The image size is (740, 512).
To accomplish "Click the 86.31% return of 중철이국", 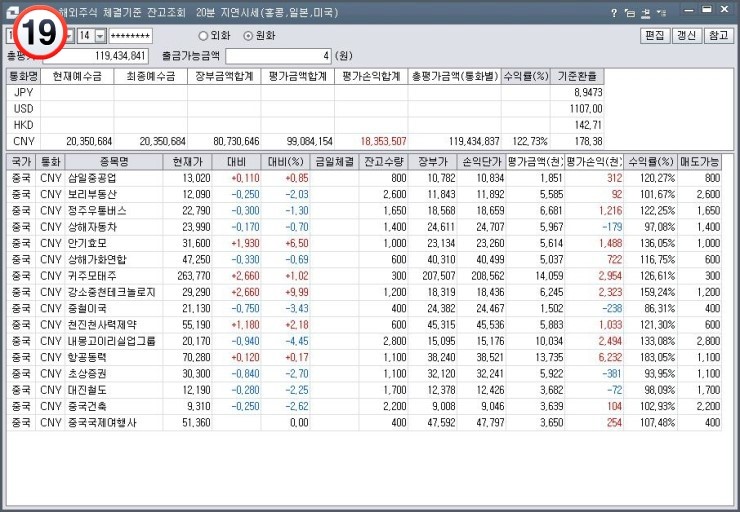I will [x=660, y=309].
